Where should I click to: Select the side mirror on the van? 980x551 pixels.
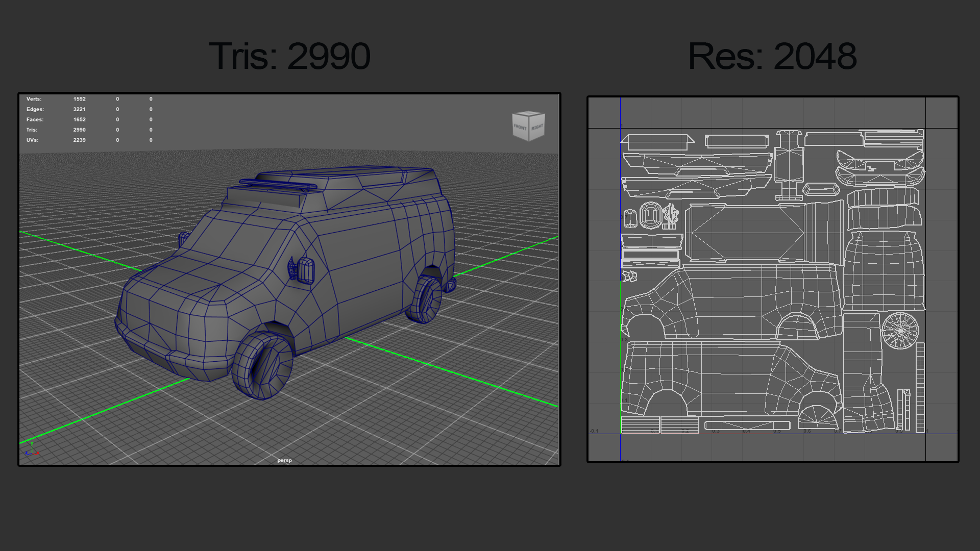pos(302,270)
